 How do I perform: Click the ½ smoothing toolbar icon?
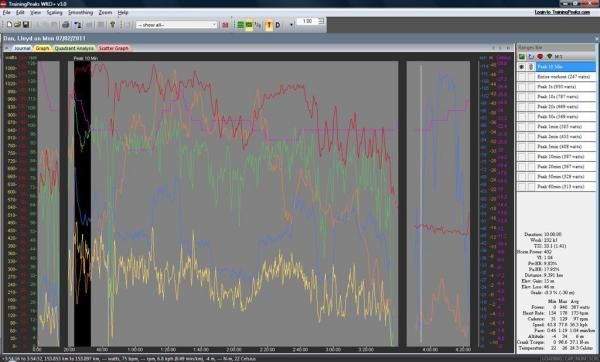tap(258, 25)
